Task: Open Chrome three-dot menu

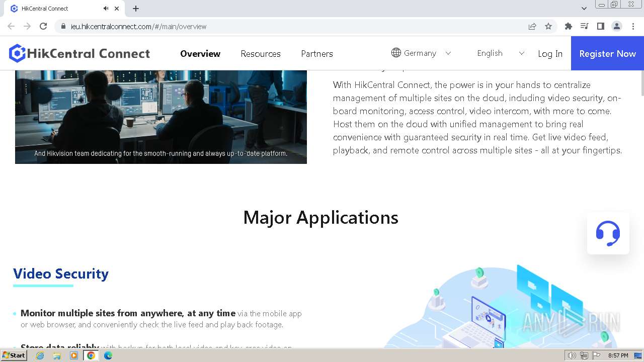Action: tap(633, 26)
